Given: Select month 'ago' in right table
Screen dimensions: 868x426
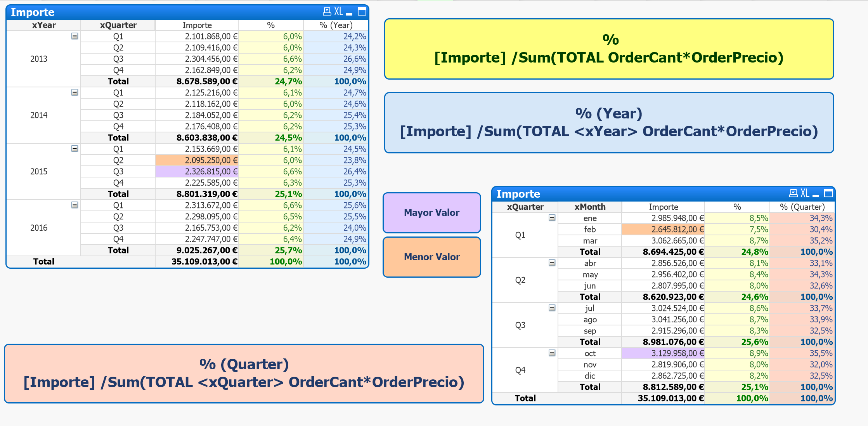Looking at the screenshot, I should point(590,320).
